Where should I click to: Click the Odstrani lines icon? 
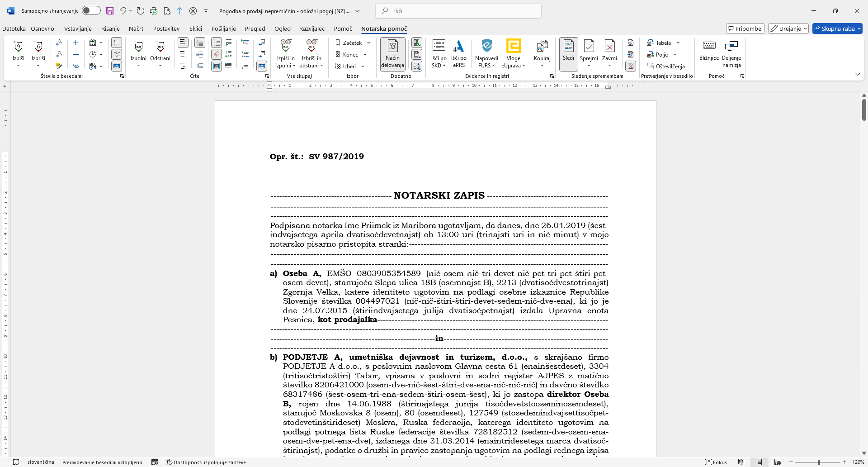(x=160, y=47)
